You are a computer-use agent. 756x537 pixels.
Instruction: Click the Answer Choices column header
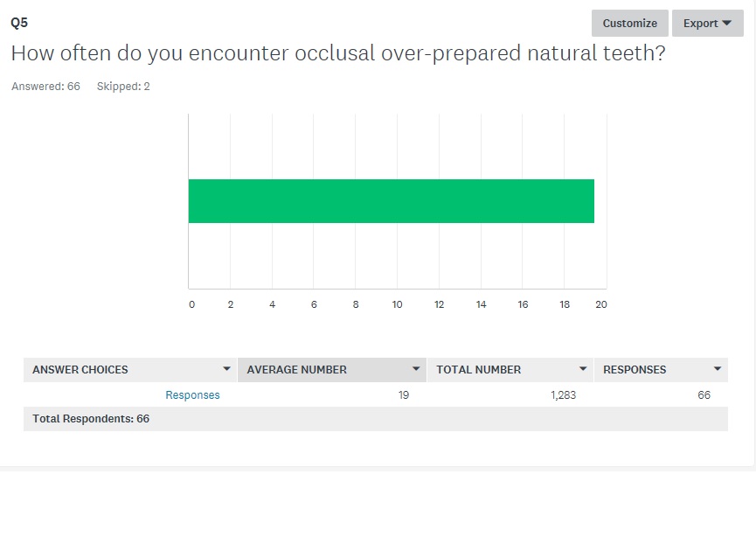point(80,370)
